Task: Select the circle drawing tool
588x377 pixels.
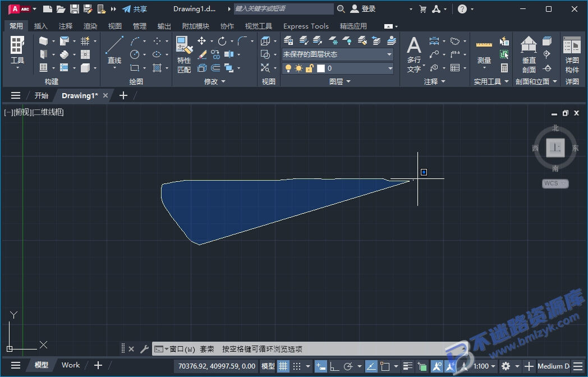Action: pos(135,54)
